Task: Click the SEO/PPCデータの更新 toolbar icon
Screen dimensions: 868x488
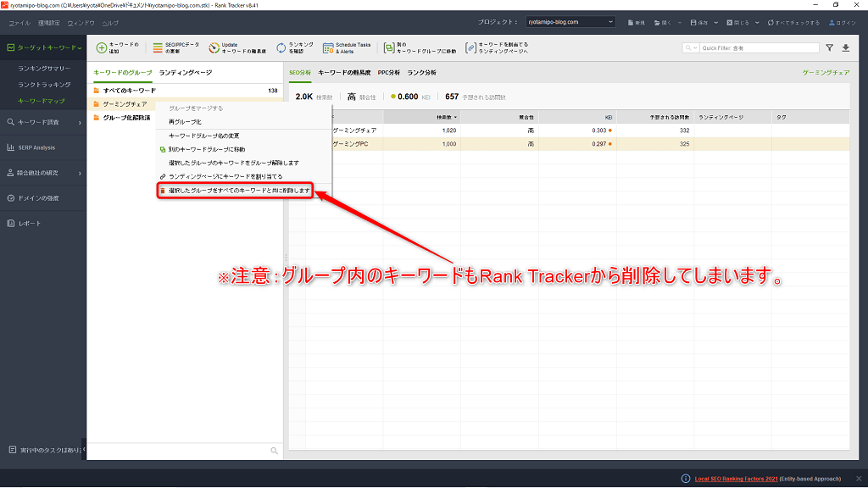Action: tap(158, 48)
